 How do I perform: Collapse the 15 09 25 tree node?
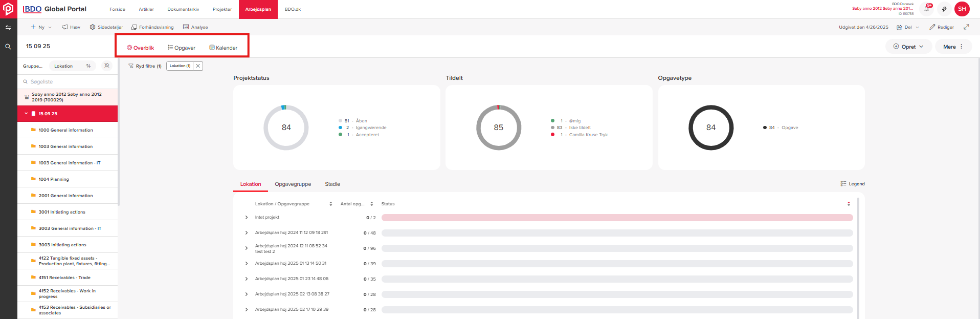[26, 114]
